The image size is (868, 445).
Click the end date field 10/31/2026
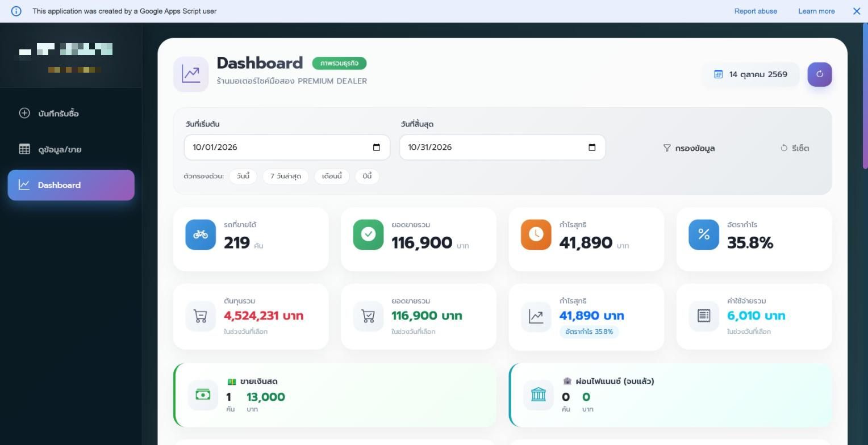[x=502, y=148]
